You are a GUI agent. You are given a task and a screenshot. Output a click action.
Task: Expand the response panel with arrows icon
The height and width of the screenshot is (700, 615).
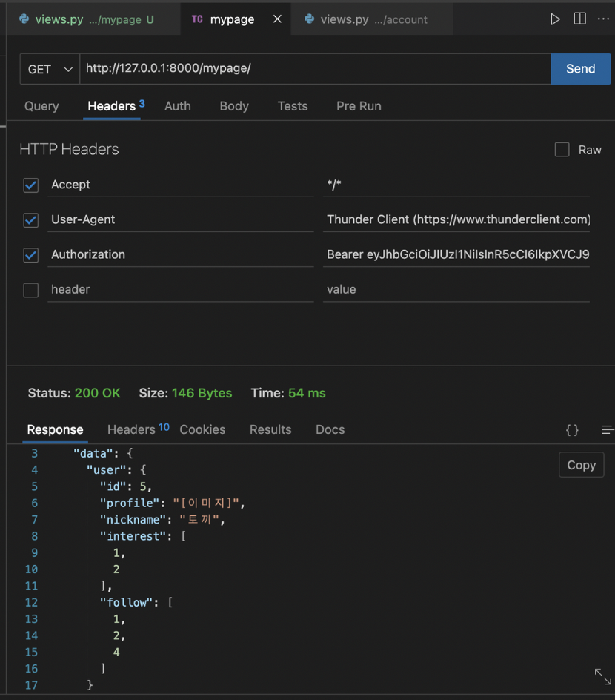tap(602, 676)
